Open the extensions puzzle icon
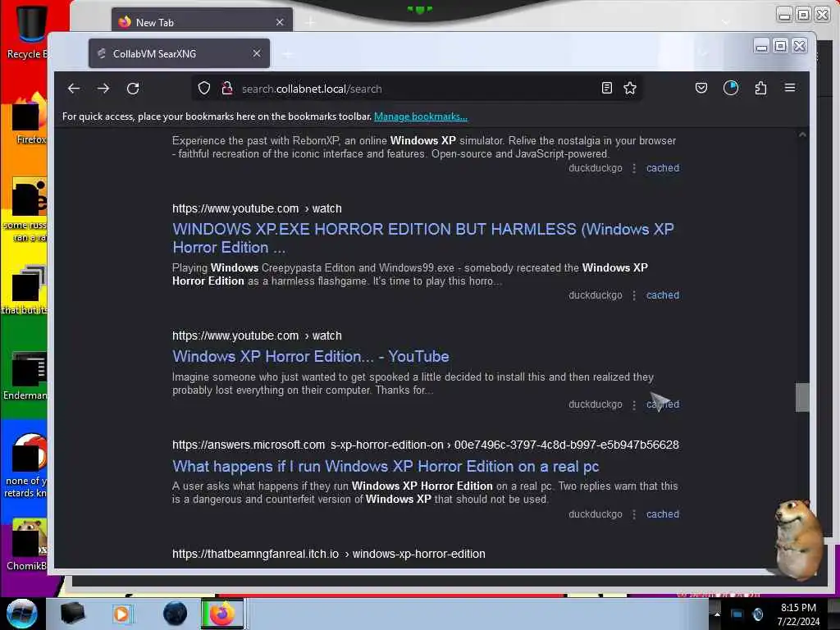The image size is (840, 630). click(x=760, y=88)
